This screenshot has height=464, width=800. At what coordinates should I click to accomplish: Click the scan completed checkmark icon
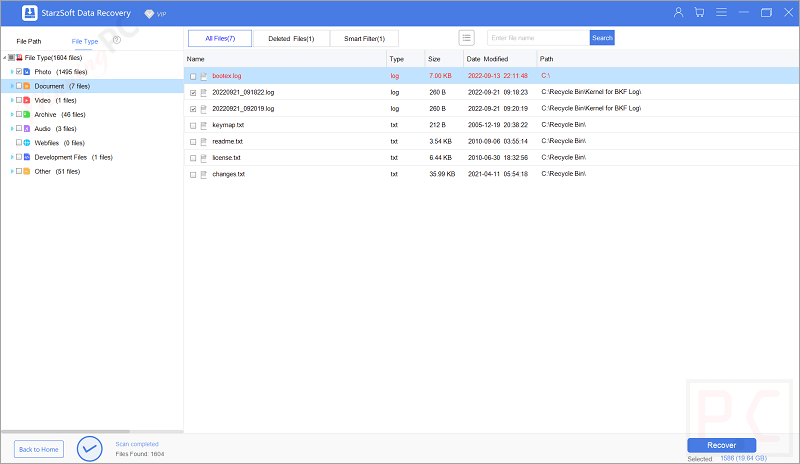90,449
